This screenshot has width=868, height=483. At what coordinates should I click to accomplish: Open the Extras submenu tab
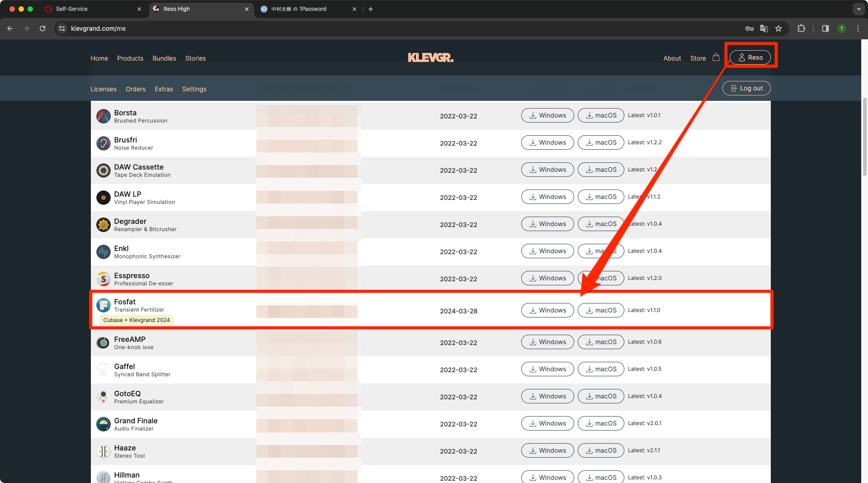(x=164, y=89)
